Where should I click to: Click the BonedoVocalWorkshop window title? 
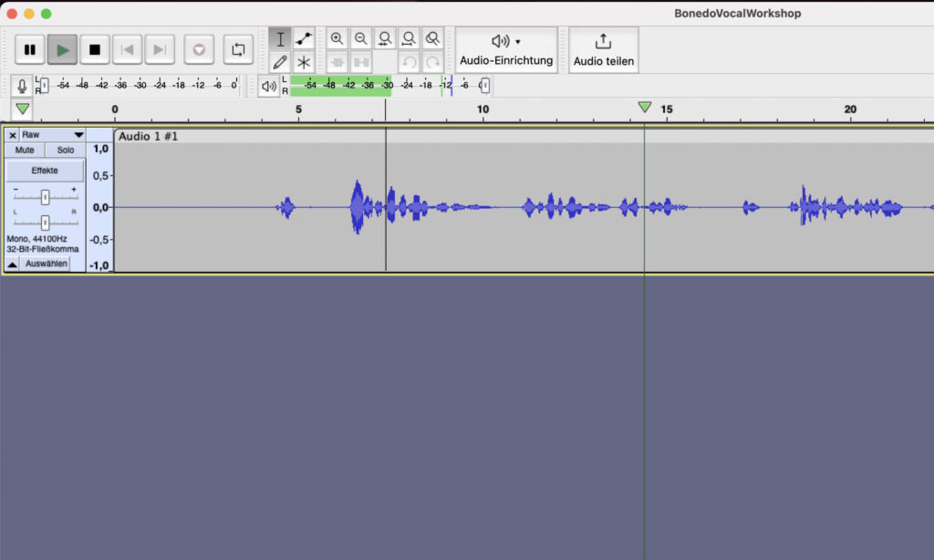[x=737, y=13]
